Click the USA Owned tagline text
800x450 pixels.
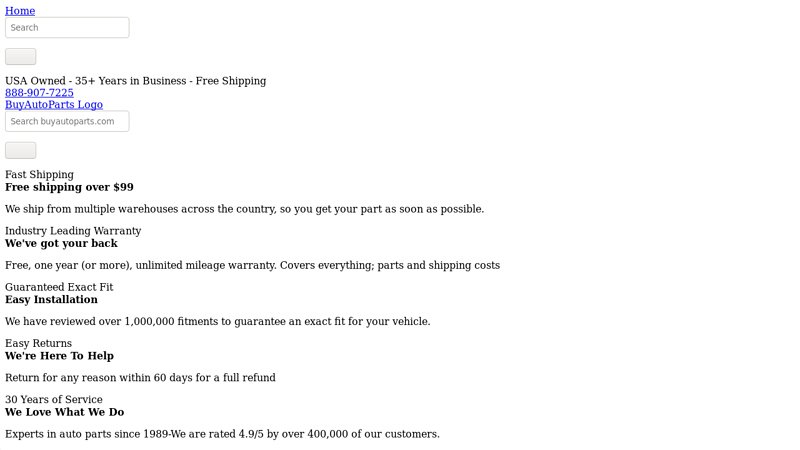coord(135,81)
